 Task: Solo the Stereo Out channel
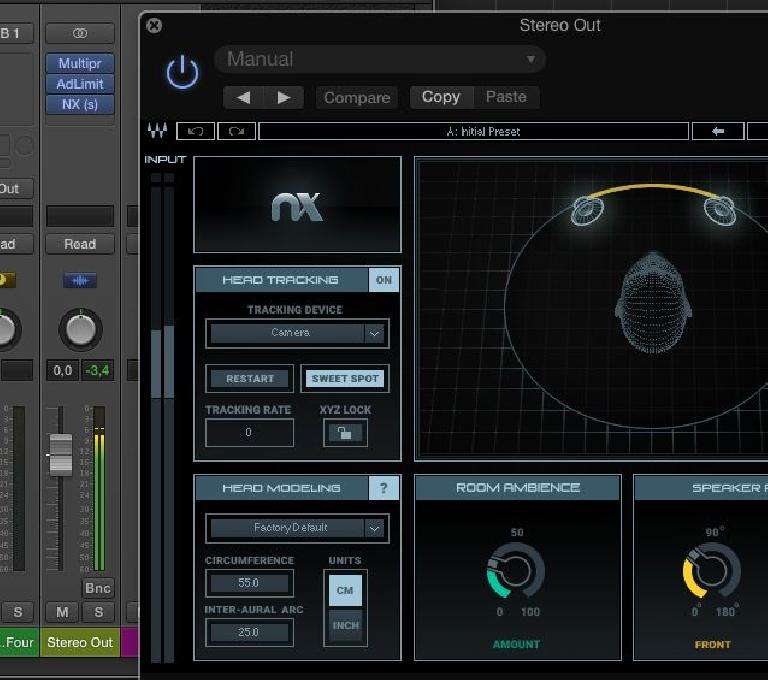pos(99,612)
